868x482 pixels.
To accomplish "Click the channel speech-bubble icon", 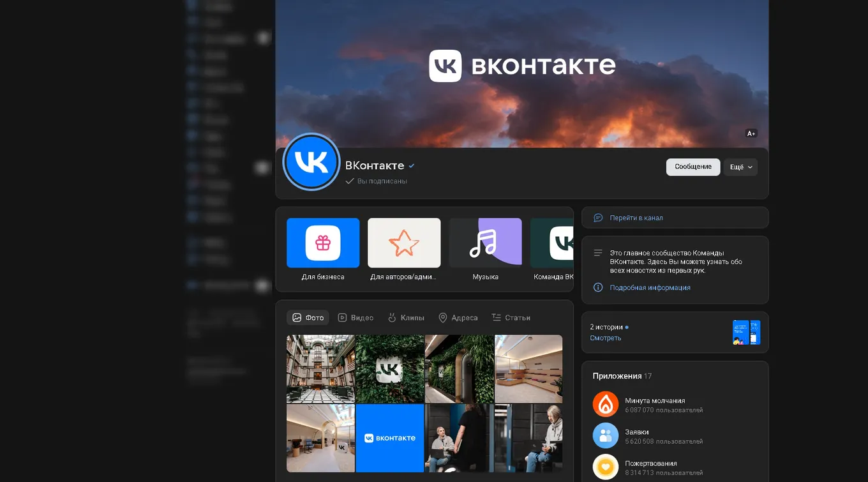I will 598,218.
